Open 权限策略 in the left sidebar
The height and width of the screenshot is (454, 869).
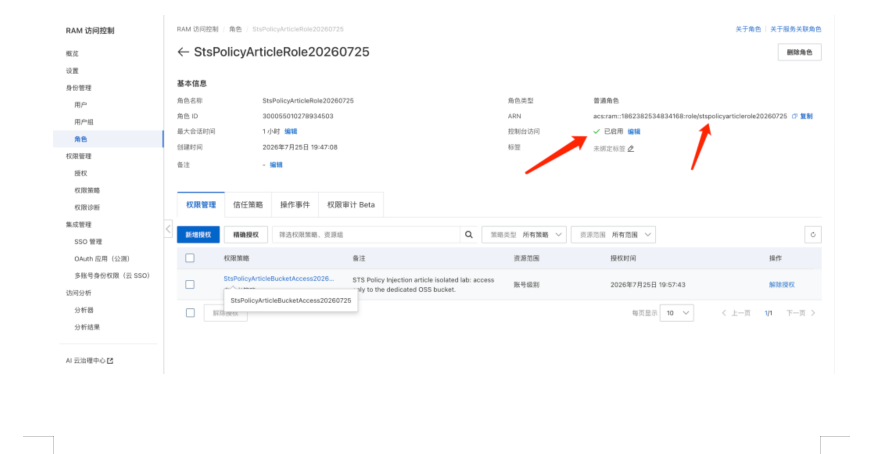pos(87,190)
